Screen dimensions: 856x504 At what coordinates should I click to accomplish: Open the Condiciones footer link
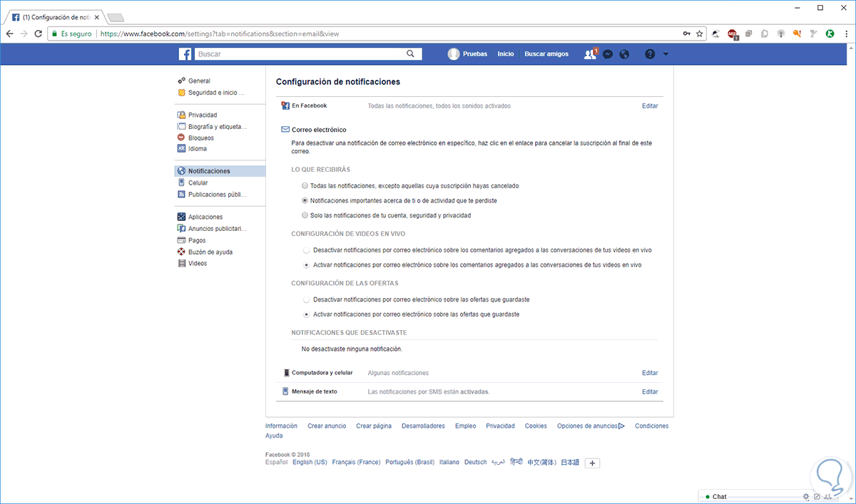click(x=652, y=426)
